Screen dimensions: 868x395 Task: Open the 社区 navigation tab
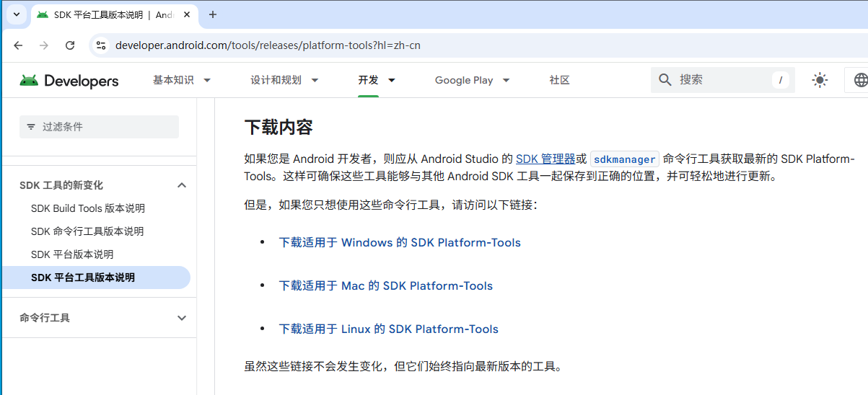[x=559, y=80]
